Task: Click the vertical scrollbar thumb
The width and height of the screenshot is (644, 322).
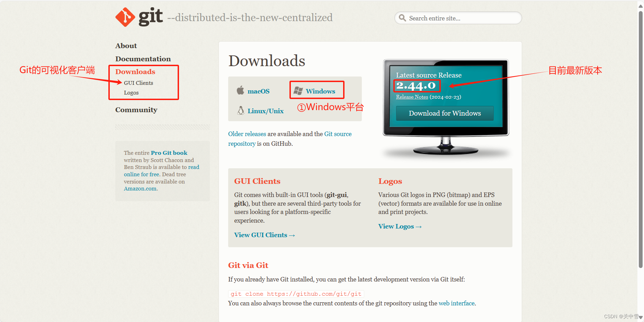Action: pyautogui.click(x=641, y=139)
